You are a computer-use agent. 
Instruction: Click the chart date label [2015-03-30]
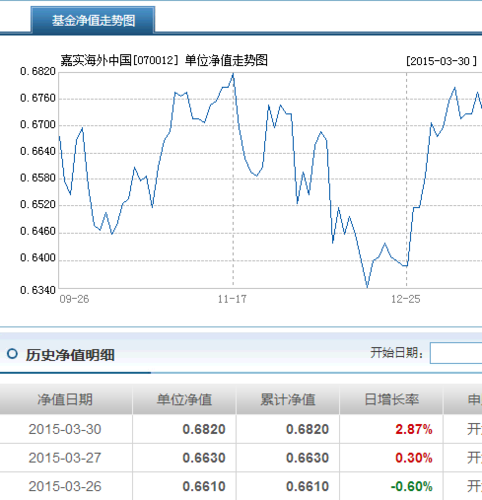click(x=441, y=61)
